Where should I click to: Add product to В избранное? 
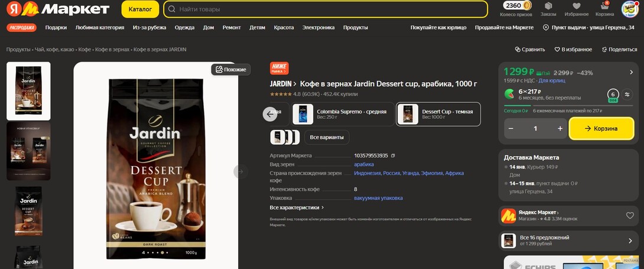(x=556, y=50)
